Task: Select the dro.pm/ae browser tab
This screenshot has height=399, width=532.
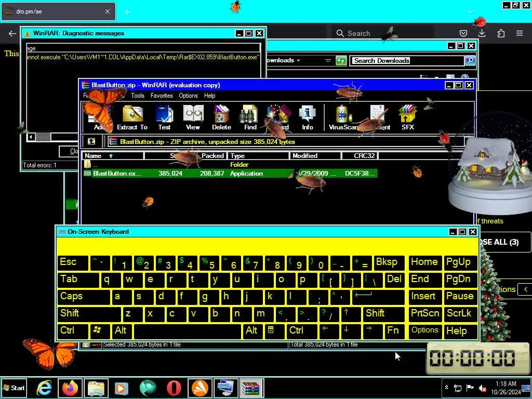Action: 58,11
